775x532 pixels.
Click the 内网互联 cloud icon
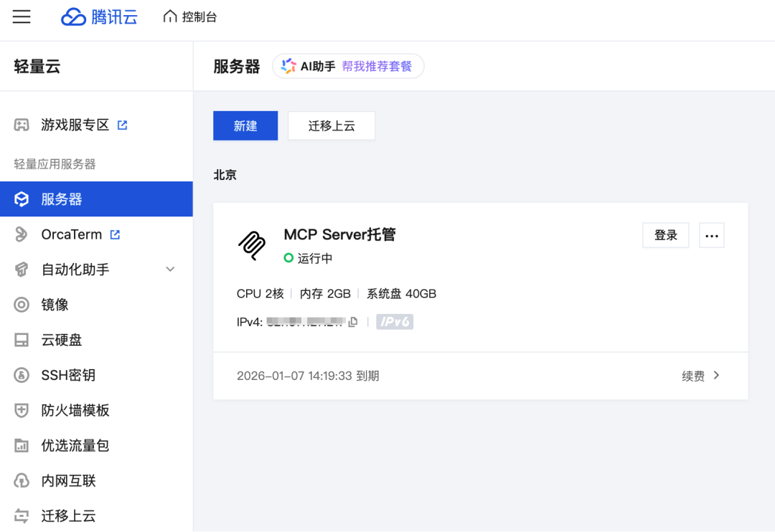pos(22,480)
